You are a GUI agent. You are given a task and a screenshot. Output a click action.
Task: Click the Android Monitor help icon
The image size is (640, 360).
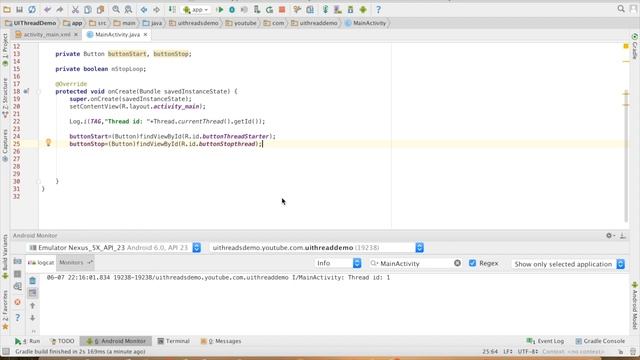click(x=17, y=317)
